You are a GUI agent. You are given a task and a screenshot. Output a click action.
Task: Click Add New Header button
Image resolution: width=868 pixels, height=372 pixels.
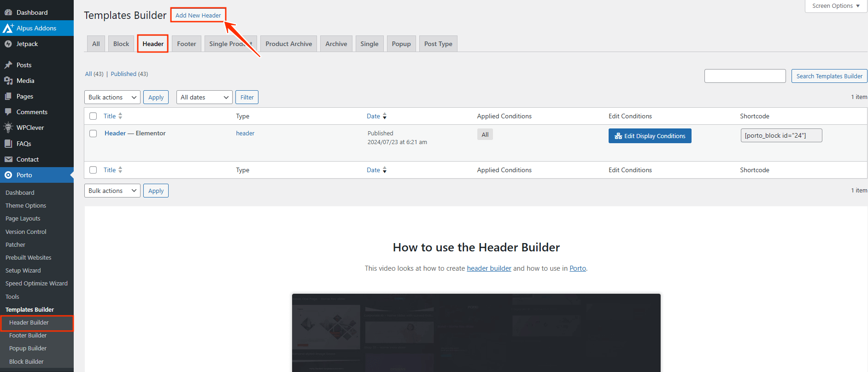pos(198,15)
